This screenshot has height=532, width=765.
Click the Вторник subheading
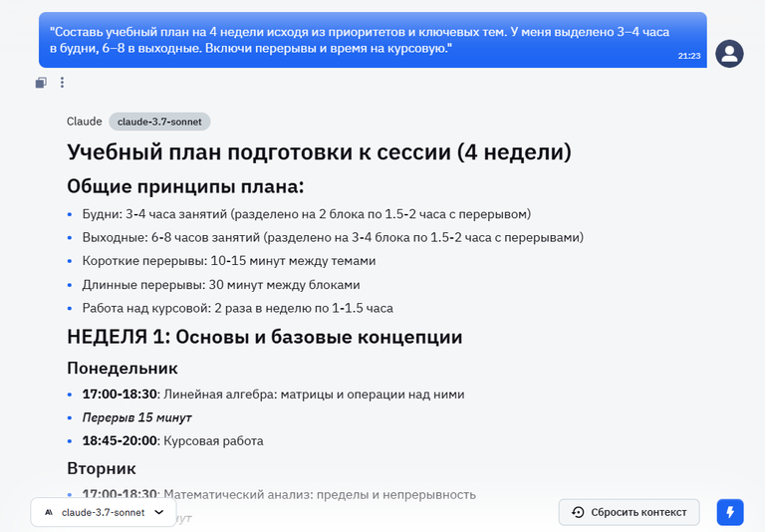click(102, 468)
